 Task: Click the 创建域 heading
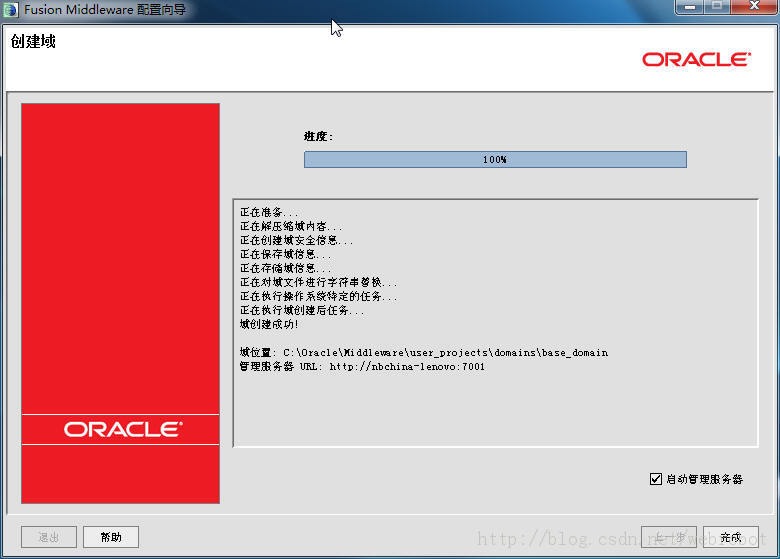tap(33, 41)
